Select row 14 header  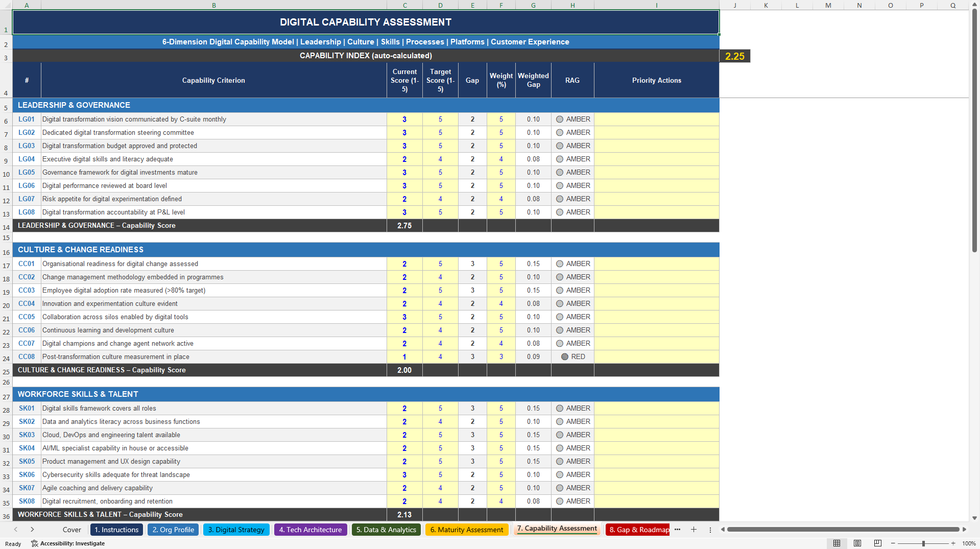click(6, 226)
